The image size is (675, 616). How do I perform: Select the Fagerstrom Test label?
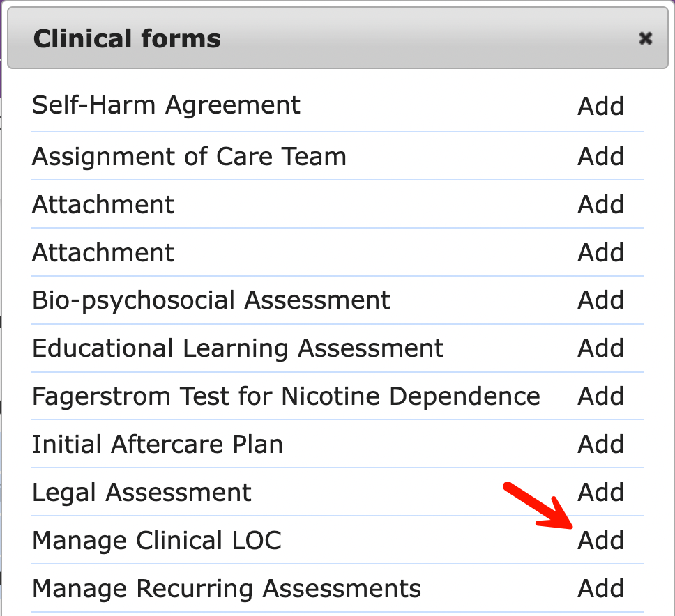pos(286,396)
